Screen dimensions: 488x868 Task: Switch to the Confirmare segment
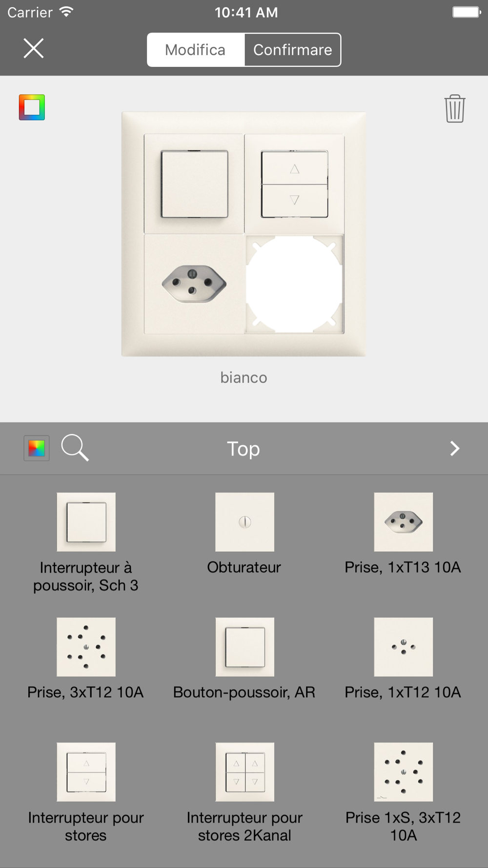293,50
